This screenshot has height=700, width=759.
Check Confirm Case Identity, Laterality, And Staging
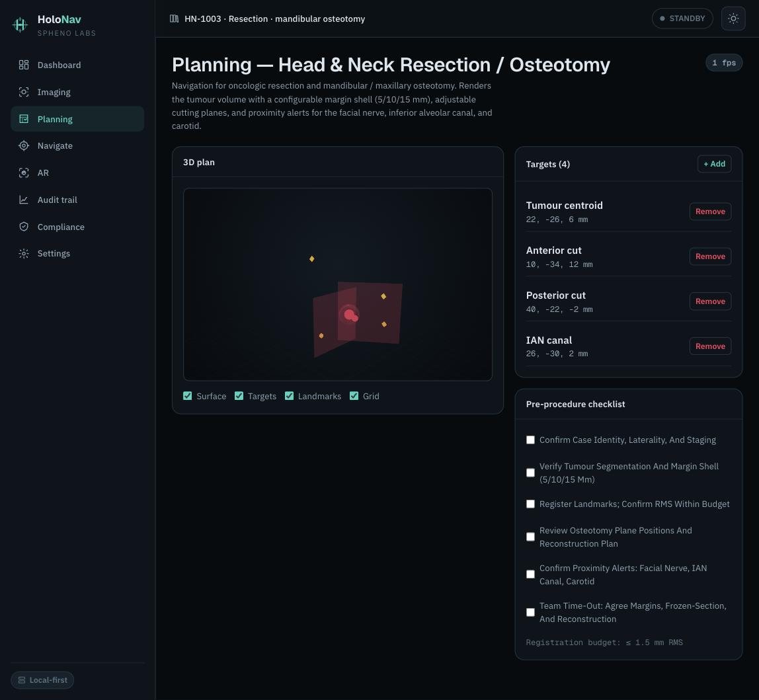[x=530, y=440]
